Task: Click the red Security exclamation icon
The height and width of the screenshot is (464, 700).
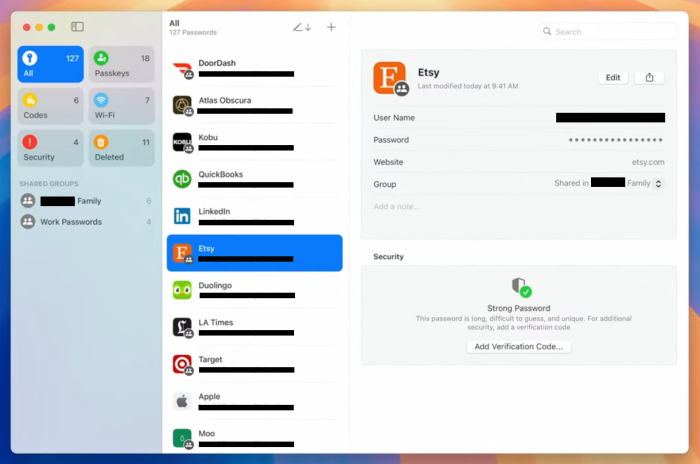Action: click(30, 142)
